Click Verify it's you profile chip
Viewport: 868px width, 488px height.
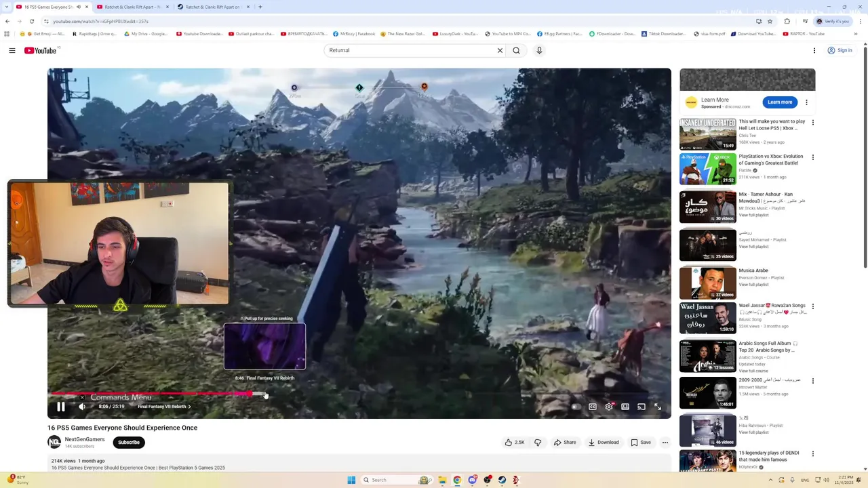point(833,21)
